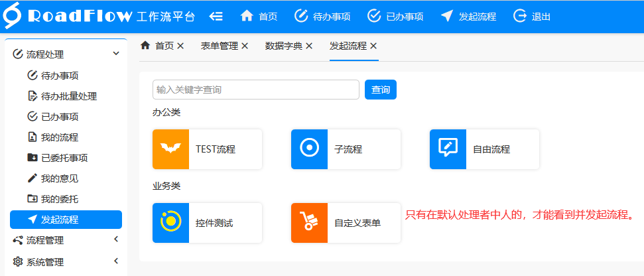The image size is (644, 276).
Task: Click the blue target icon of 子流程
Action: (309, 149)
